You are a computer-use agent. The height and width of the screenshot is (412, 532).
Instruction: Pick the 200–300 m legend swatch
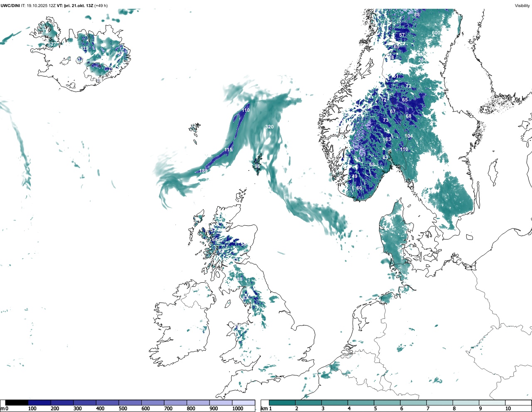click(x=62, y=402)
